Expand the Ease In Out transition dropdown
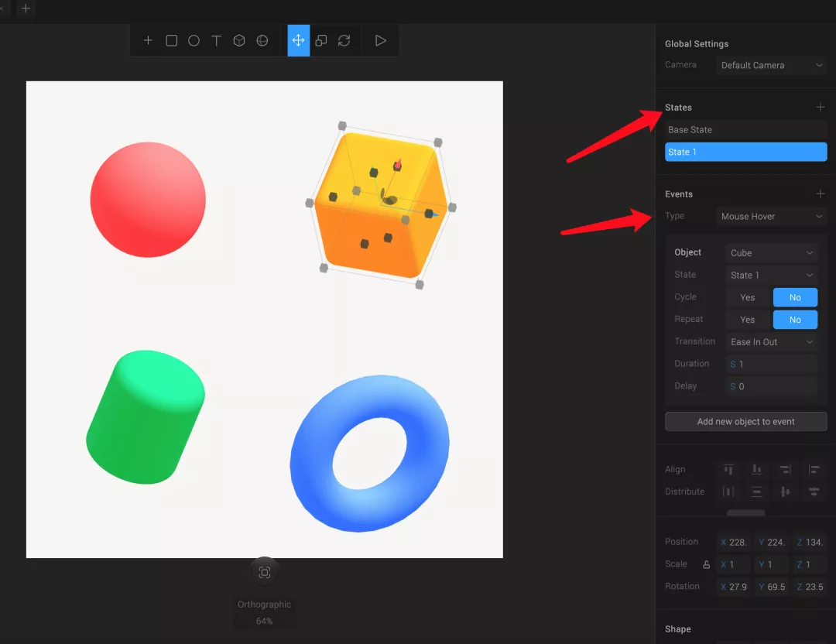 pos(771,342)
